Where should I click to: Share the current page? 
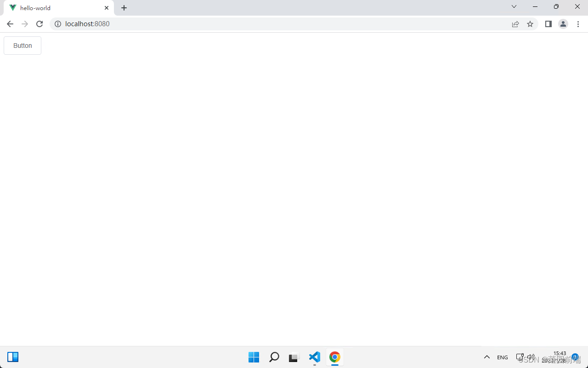point(515,24)
